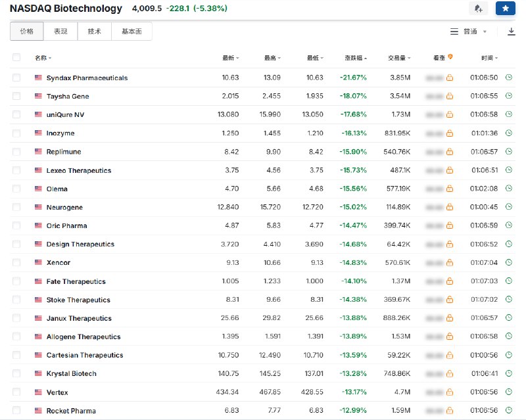Click the orange info icon beside 看涨

[x=450, y=57]
